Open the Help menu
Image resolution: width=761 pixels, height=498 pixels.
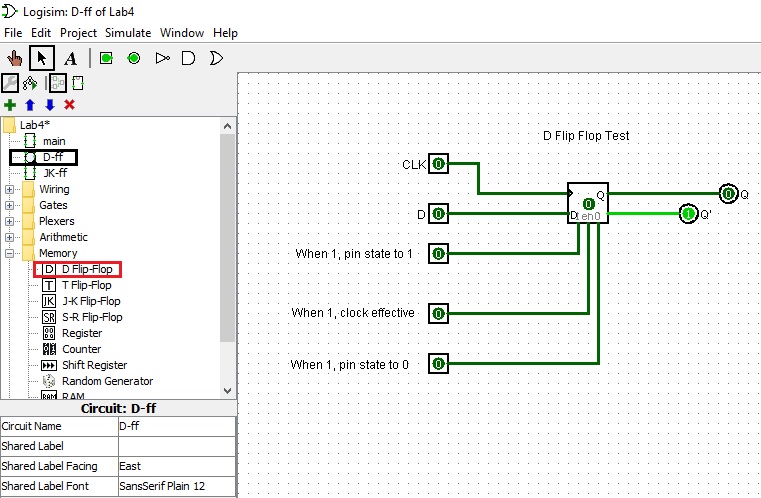[225, 33]
